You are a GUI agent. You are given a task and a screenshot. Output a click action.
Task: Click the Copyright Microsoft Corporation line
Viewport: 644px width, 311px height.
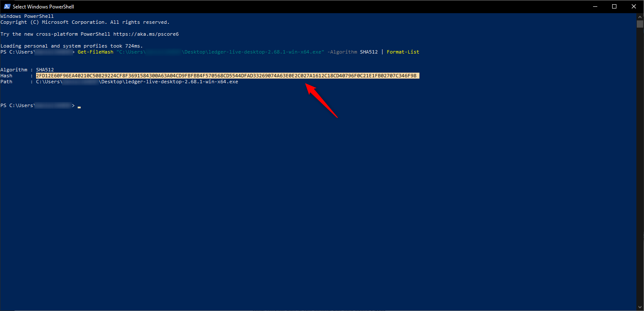point(85,22)
